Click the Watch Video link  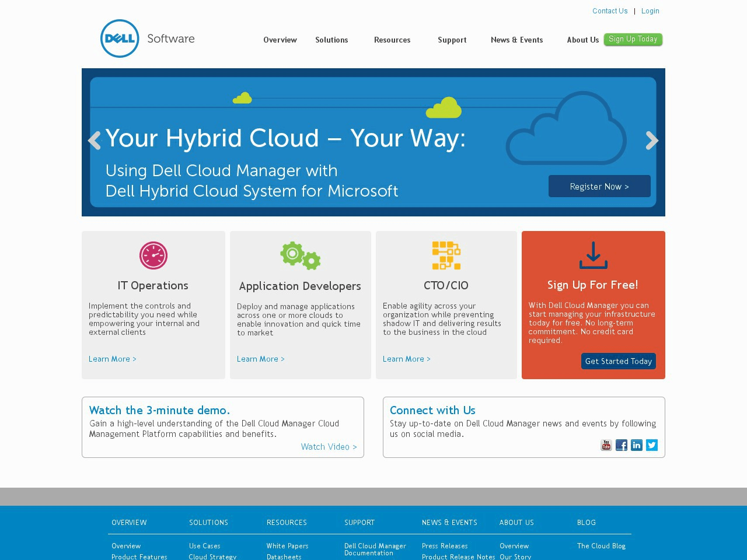point(329,447)
